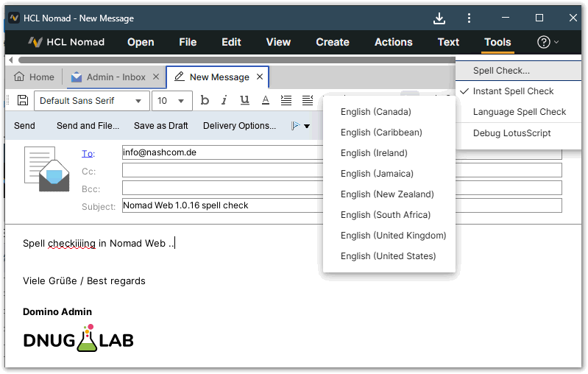Click the first paragraph alignment icon

click(286, 100)
